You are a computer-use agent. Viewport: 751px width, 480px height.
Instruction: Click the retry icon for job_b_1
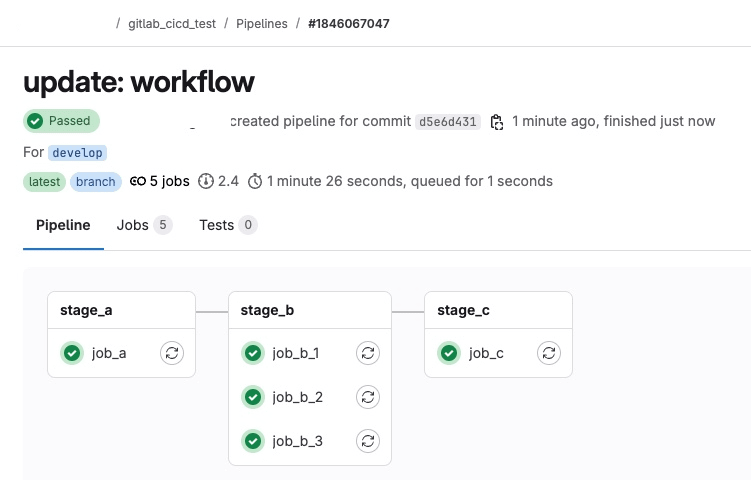[368, 353]
